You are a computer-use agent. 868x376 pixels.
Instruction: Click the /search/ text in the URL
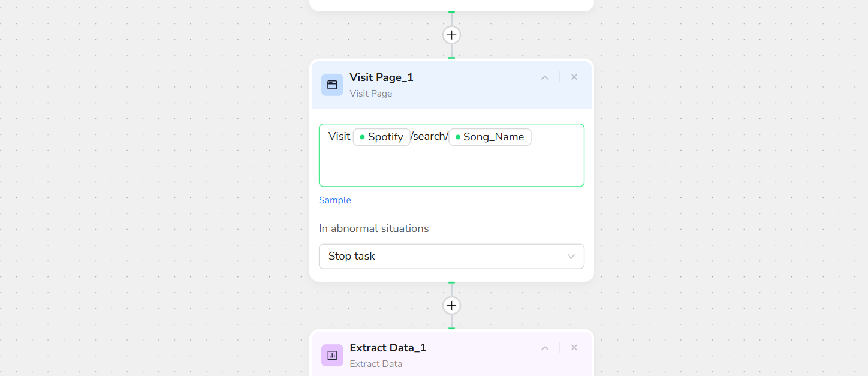pyautogui.click(x=429, y=137)
